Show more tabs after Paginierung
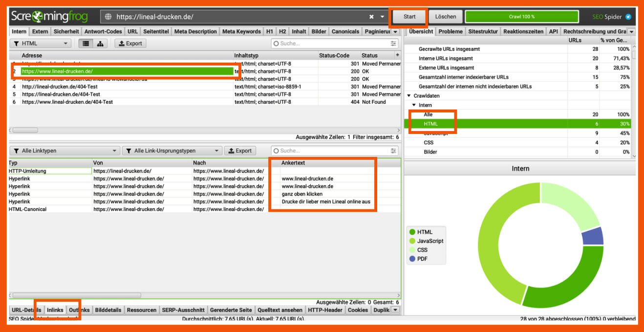This screenshot has width=644, height=332. (395, 32)
